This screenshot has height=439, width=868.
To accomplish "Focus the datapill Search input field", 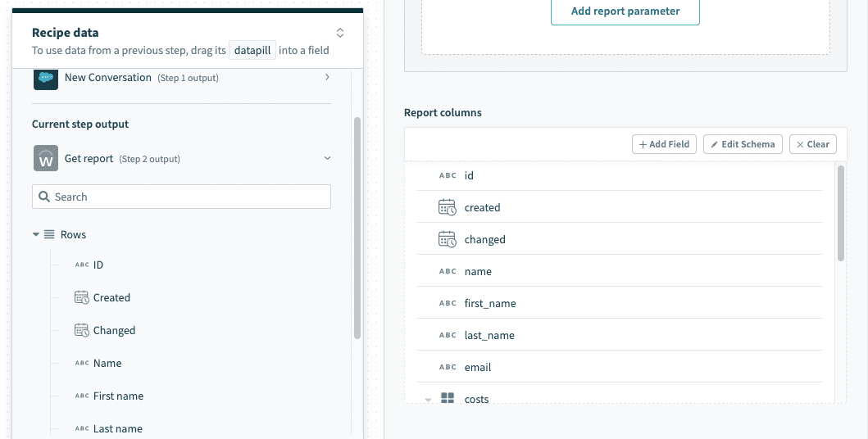I will tap(182, 197).
